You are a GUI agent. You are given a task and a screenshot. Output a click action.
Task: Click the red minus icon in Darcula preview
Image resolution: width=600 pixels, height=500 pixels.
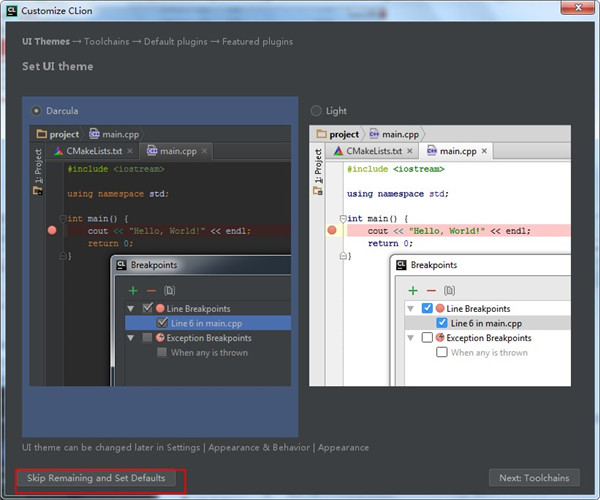pyautogui.click(x=151, y=289)
